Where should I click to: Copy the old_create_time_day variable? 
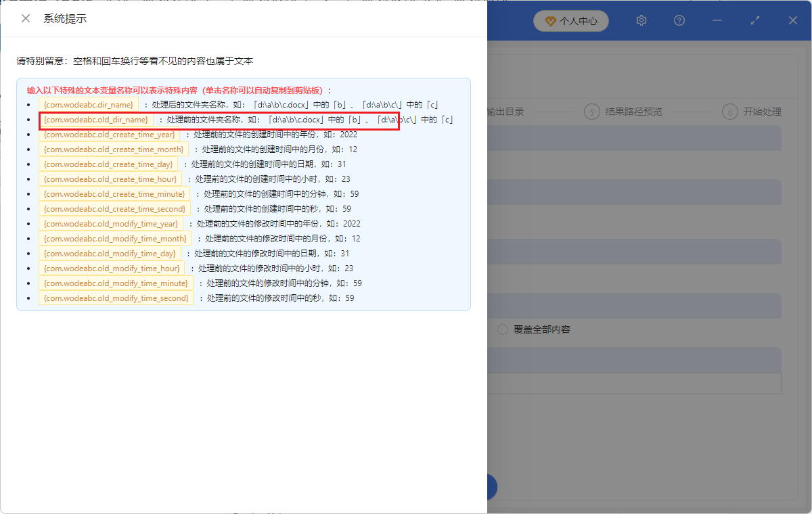[110, 164]
